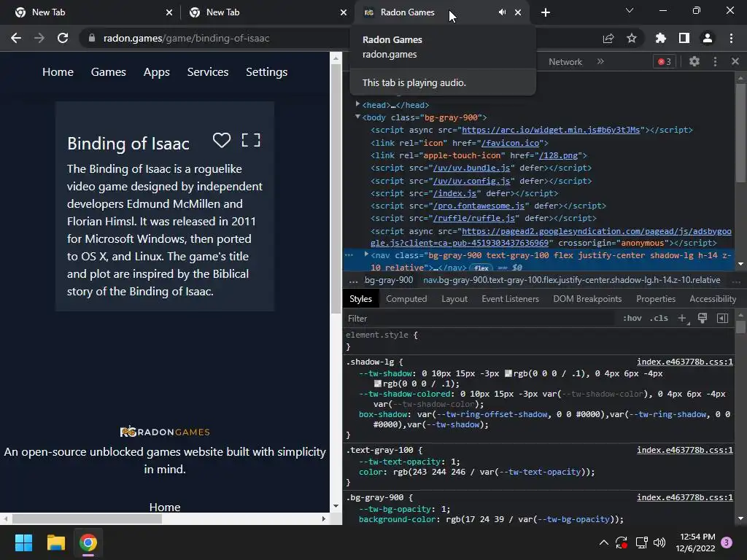This screenshot has height=560, width=747.
Task: Open the Windows Start menu
Action: click(23, 542)
